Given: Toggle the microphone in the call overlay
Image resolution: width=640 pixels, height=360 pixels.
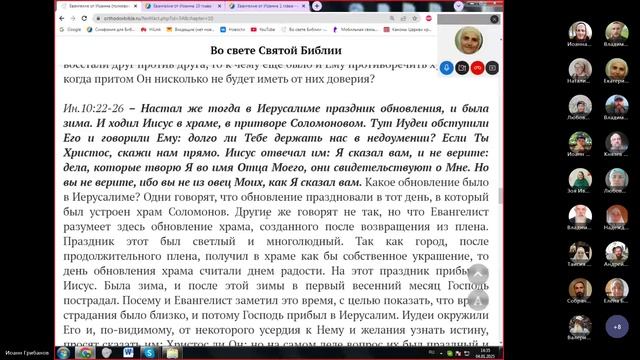Looking at the screenshot, I should 447,68.
